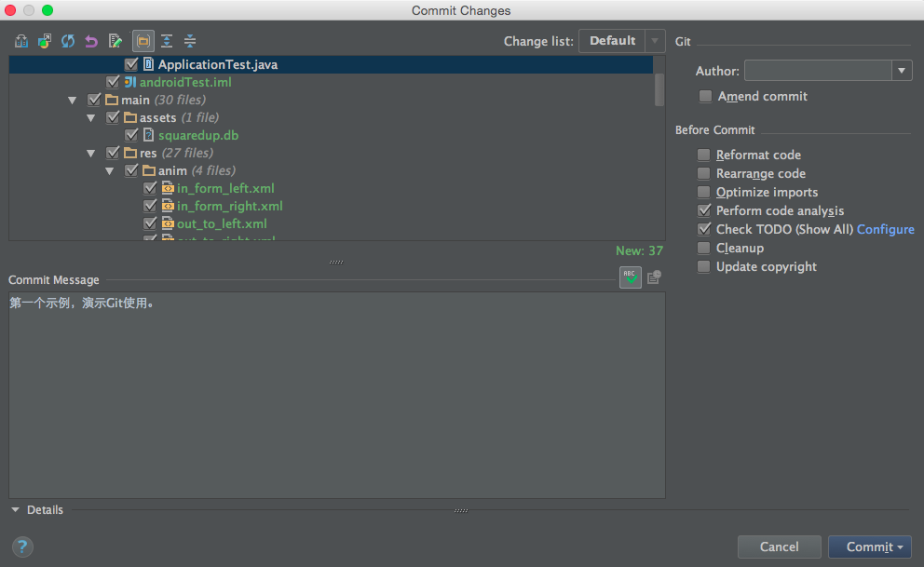Enable the Amend commit checkbox
Screen dimensions: 924x567
pos(705,96)
